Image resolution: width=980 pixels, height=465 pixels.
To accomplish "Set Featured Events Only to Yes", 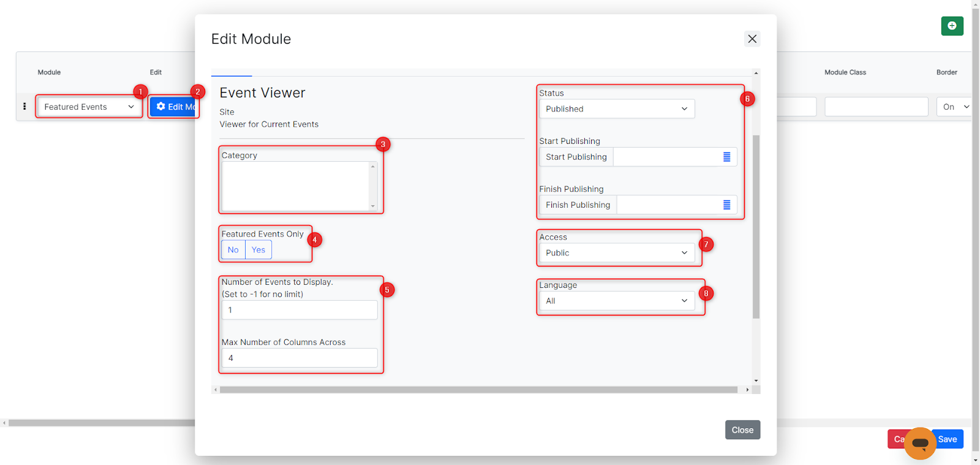I will 258,250.
